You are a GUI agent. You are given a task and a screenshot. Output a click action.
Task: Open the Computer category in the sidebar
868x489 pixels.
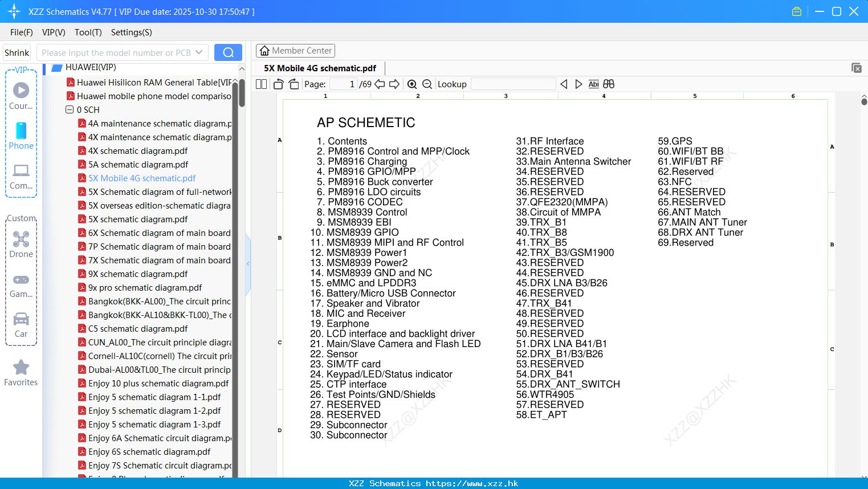(21, 176)
